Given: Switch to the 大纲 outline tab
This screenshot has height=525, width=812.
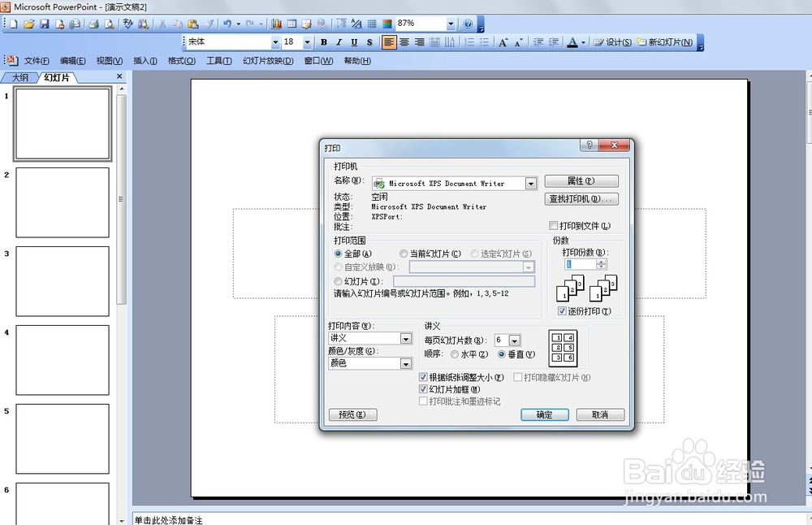Looking at the screenshot, I should click(20, 77).
